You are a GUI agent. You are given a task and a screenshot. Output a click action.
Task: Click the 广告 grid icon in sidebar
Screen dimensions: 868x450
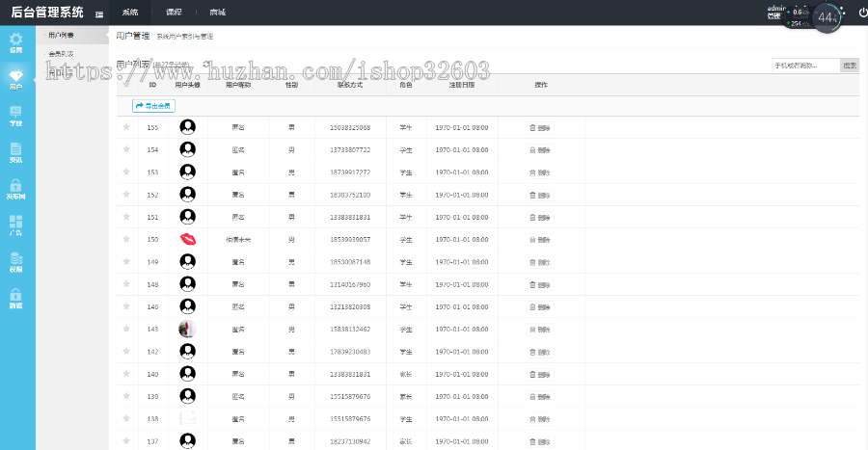[x=16, y=226]
